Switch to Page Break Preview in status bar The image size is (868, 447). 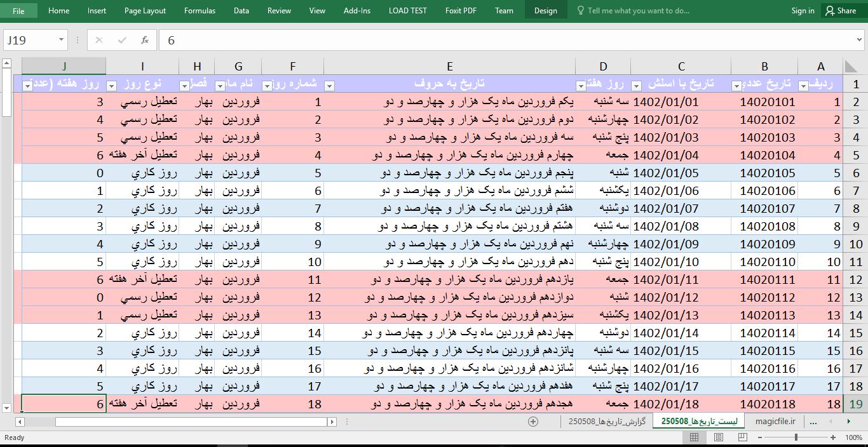742,437
